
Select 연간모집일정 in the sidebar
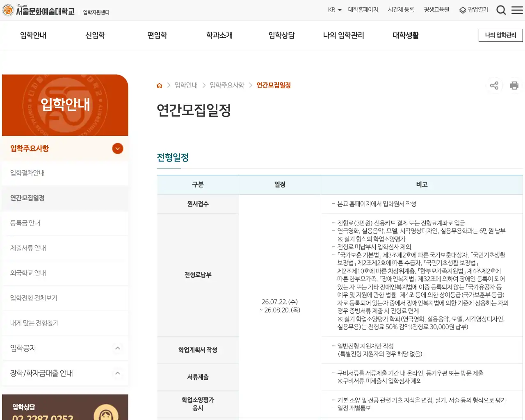coord(65,198)
